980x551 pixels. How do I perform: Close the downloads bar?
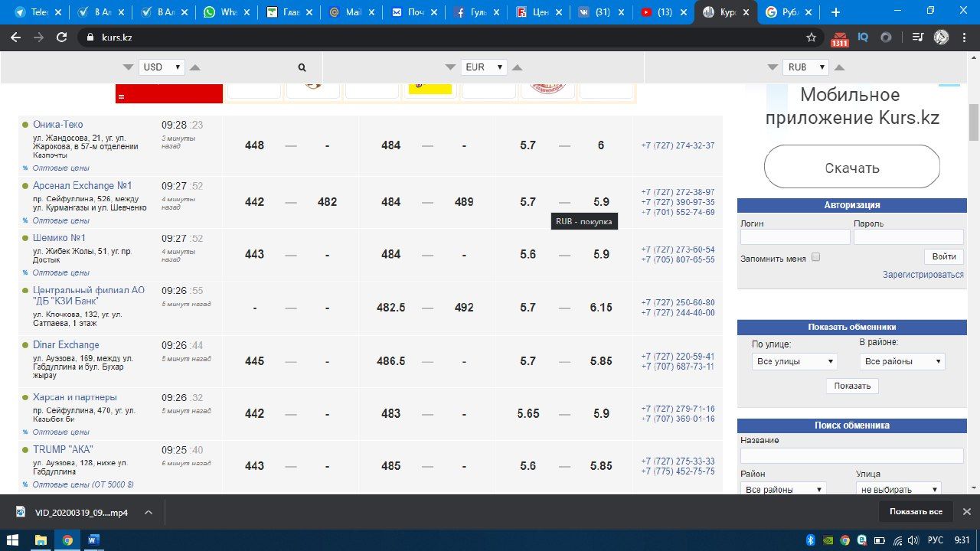click(966, 512)
